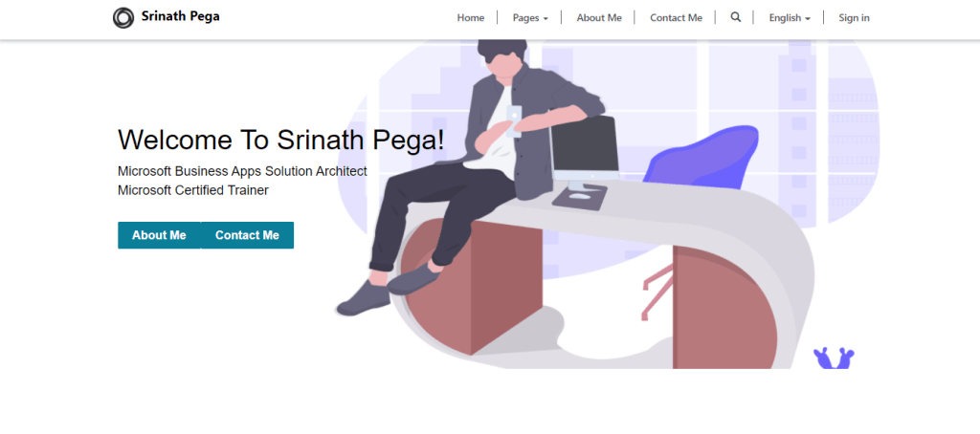Click the Srinath Pega site title

click(x=180, y=17)
